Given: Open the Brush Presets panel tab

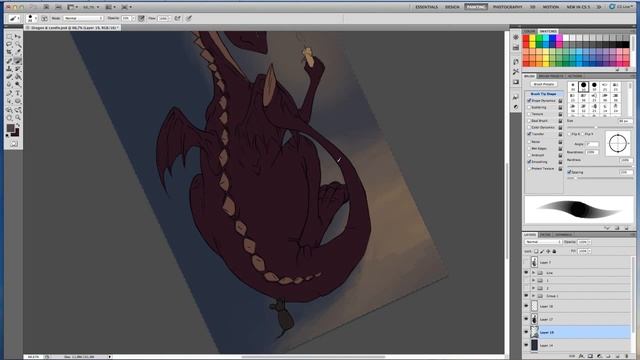Looking at the screenshot, I should point(551,76).
